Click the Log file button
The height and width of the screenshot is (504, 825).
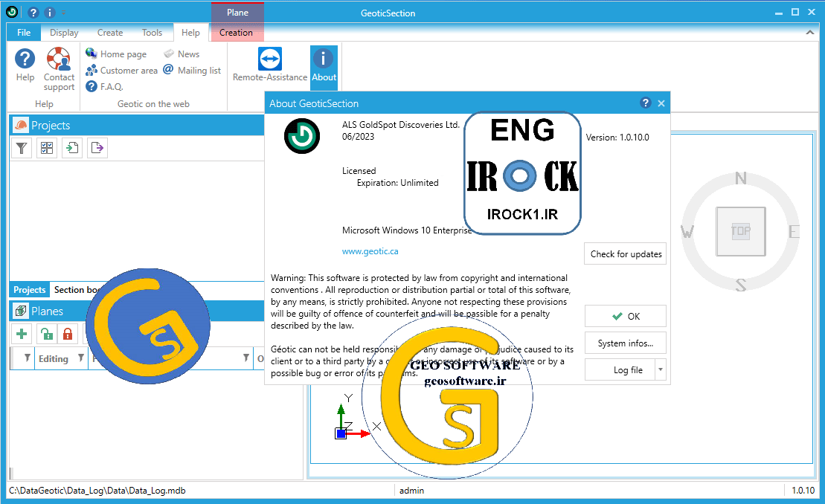click(x=620, y=370)
